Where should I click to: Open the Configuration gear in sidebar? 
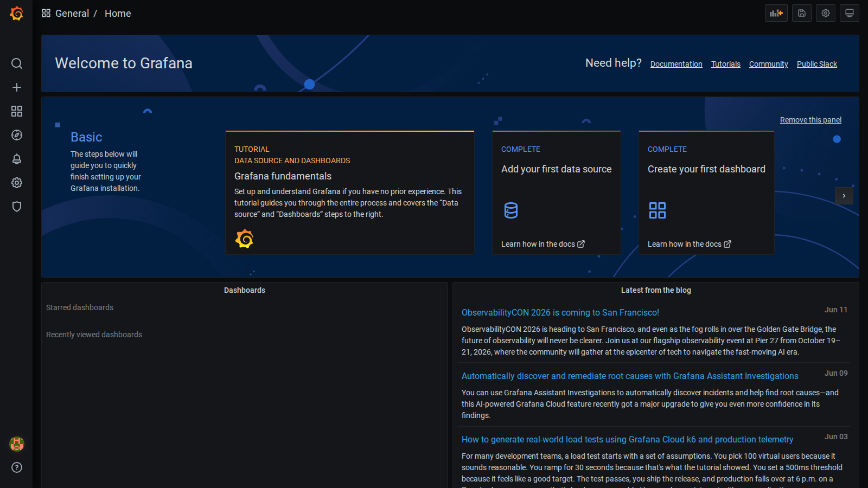pos(17,183)
